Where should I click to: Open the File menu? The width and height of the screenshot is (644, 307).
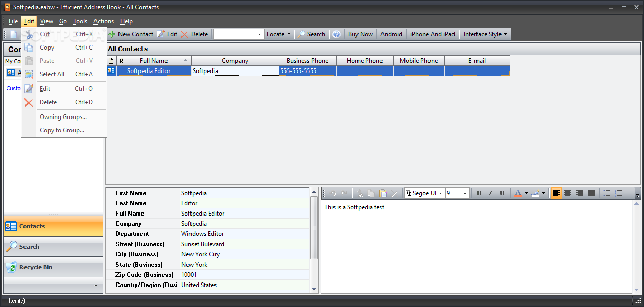click(x=13, y=21)
